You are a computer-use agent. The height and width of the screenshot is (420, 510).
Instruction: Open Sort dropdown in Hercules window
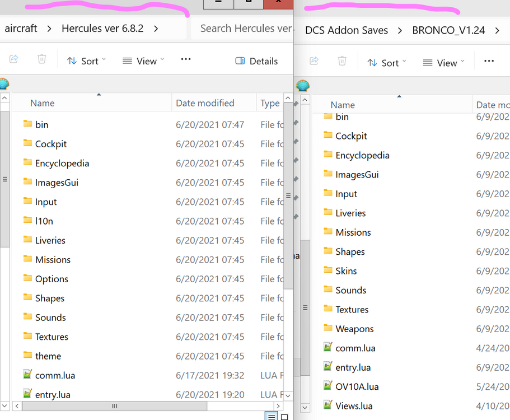pyautogui.click(x=86, y=61)
